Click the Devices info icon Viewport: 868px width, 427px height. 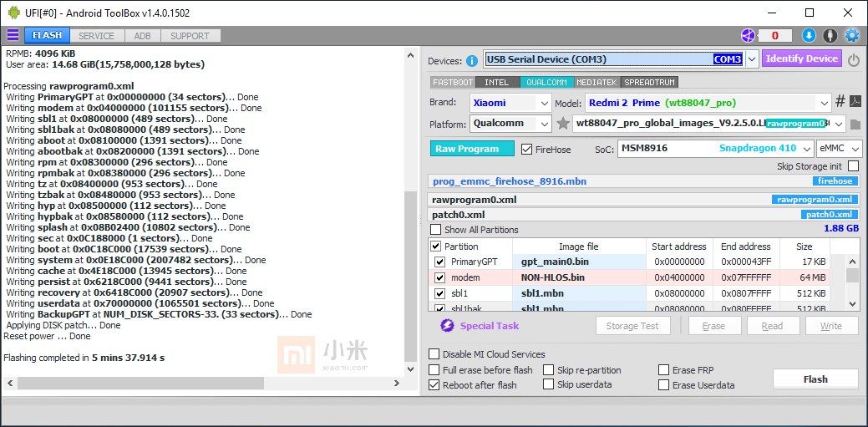[x=472, y=60]
